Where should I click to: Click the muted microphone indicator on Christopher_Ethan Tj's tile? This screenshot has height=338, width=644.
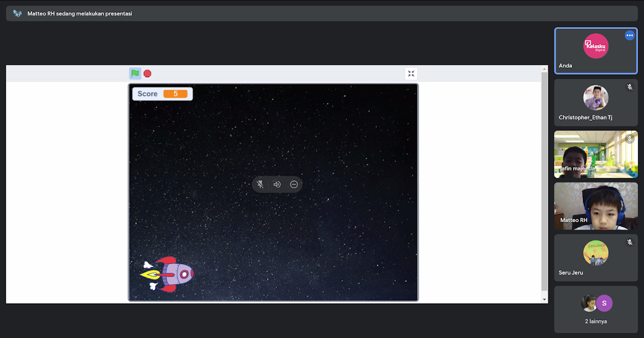[629, 86]
